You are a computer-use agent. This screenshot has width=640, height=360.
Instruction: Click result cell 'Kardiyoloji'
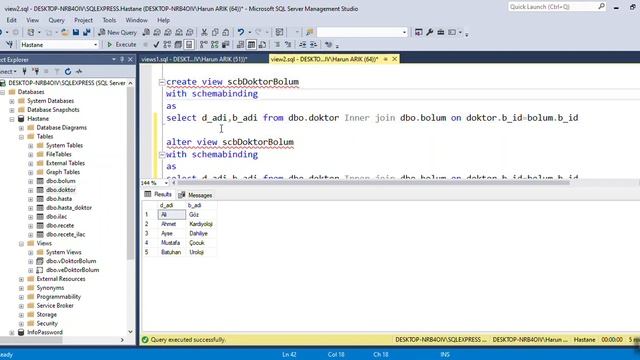coord(201,224)
